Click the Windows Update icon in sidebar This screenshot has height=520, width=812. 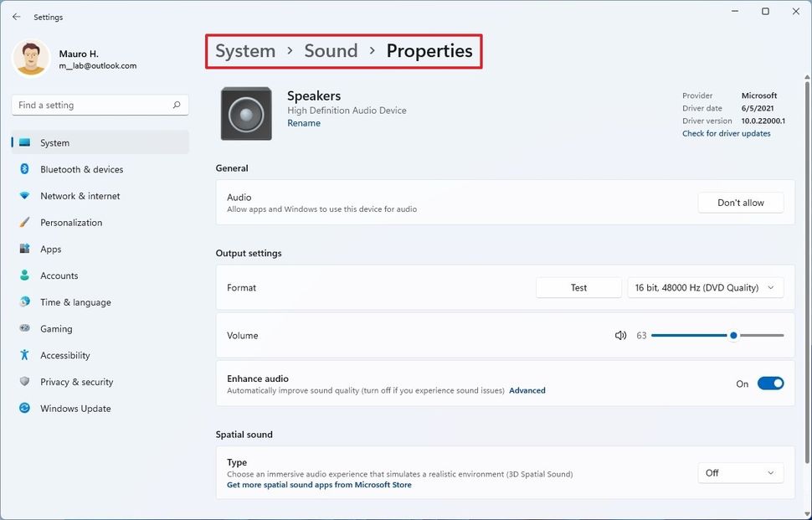pos(24,409)
